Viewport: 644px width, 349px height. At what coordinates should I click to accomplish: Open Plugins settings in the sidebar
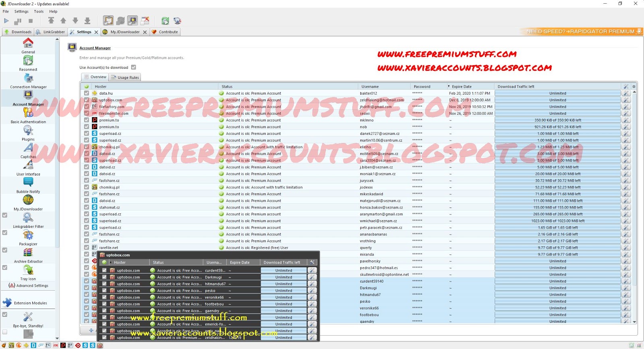(28, 133)
